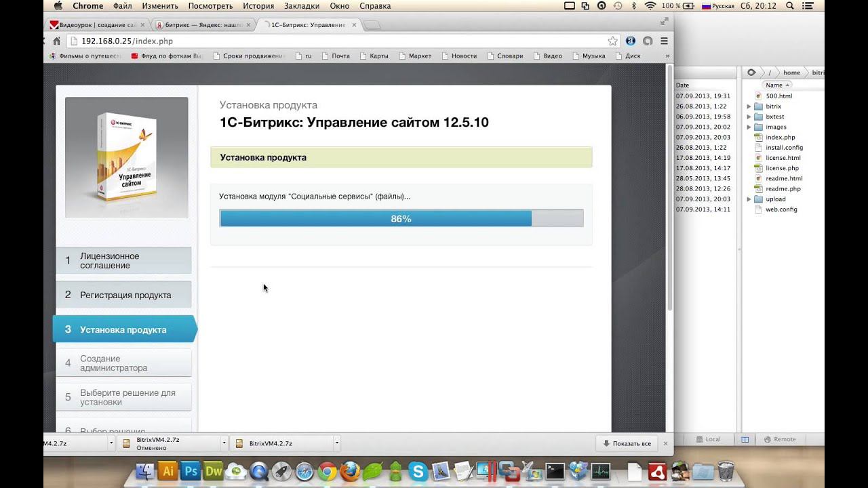Open Spotlight search in the menu bar

click(789, 6)
